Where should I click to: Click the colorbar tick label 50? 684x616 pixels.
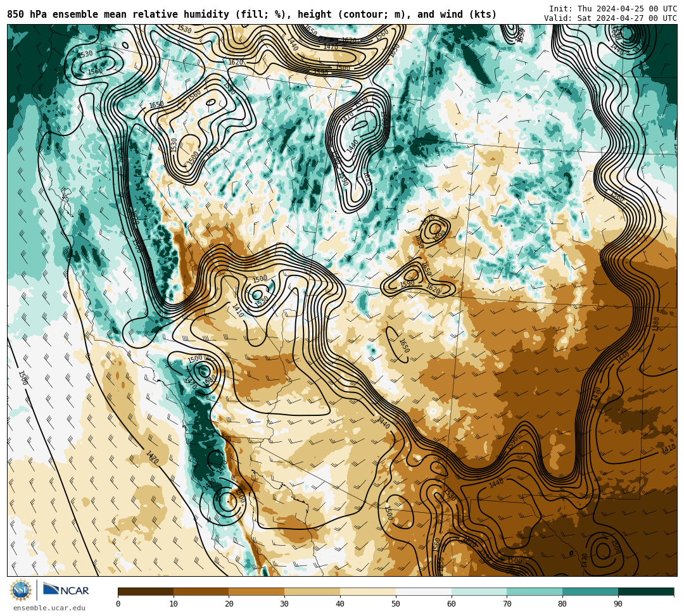tap(396, 604)
